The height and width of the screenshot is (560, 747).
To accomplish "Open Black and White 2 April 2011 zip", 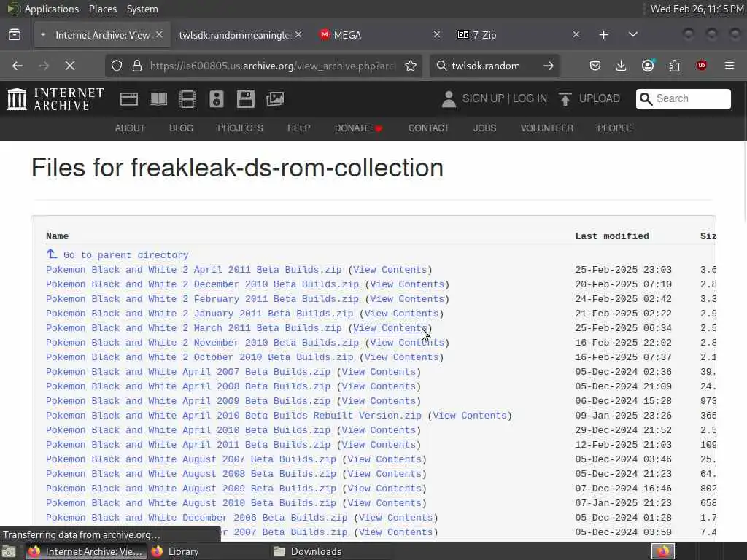I will (x=194, y=270).
